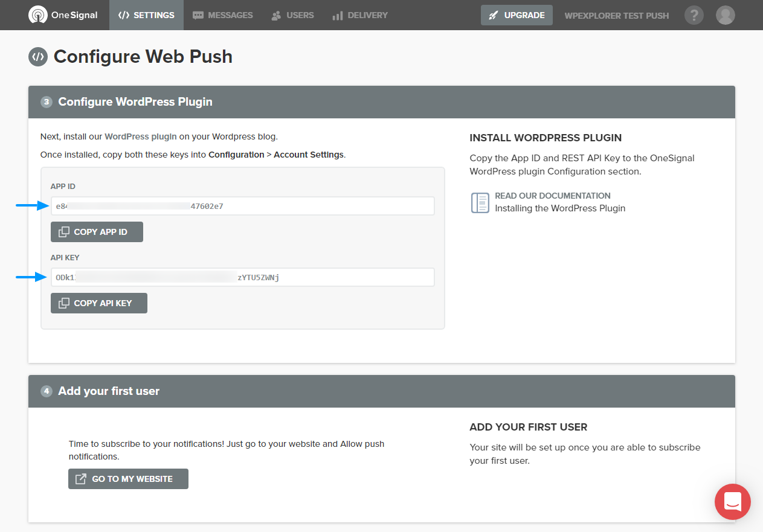Open the Delivery tab
763x532 pixels.
click(x=360, y=15)
